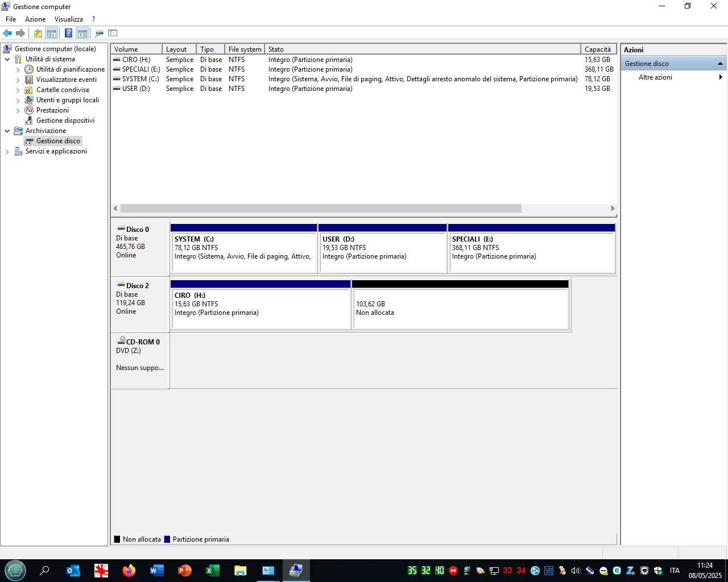Select Gestione disco in the tree
This screenshot has width=728, height=582.
click(58, 141)
